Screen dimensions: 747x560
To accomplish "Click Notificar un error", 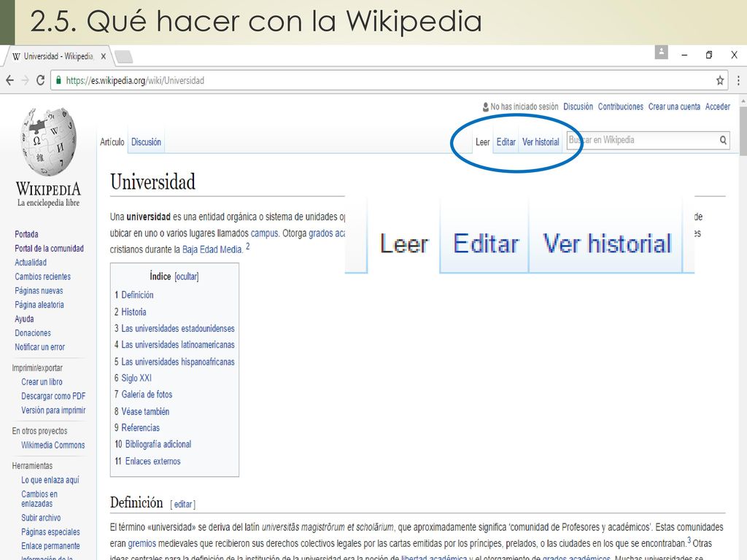I will point(39,347).
